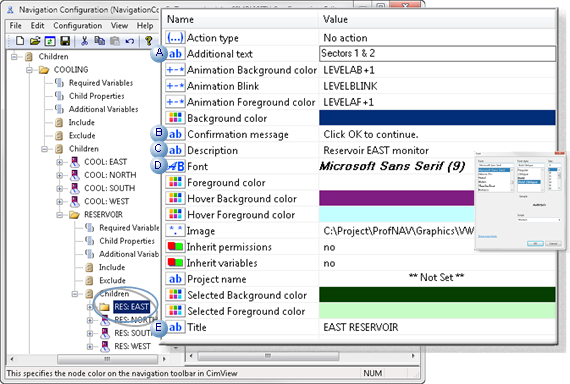Click the Action type property icon

[175, 38]
